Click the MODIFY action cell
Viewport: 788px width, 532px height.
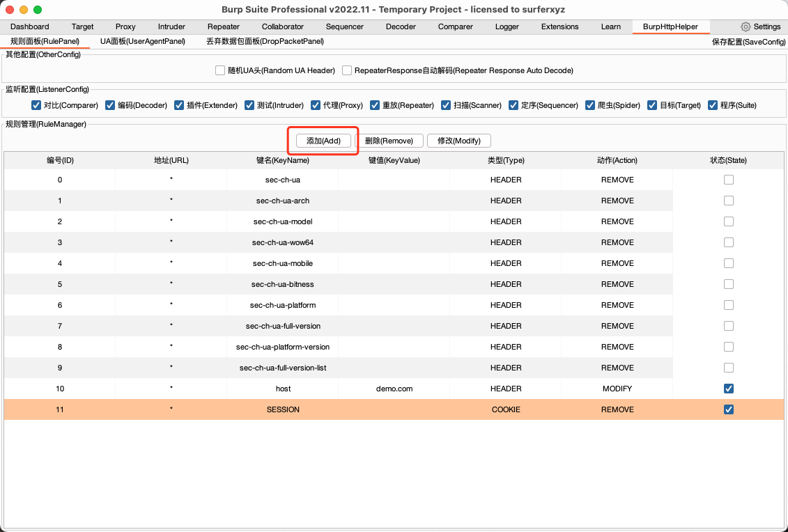[x=617, y=389]
